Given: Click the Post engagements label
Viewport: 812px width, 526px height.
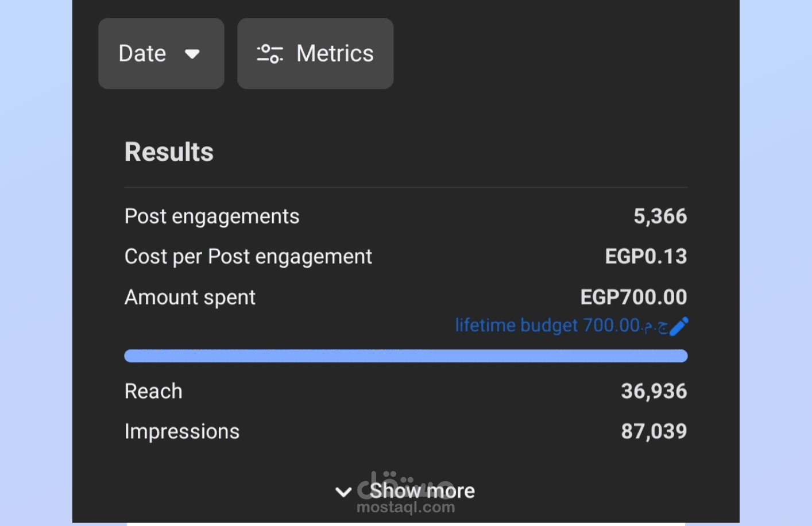Looking at the screenshot, I should click(212, 216).
